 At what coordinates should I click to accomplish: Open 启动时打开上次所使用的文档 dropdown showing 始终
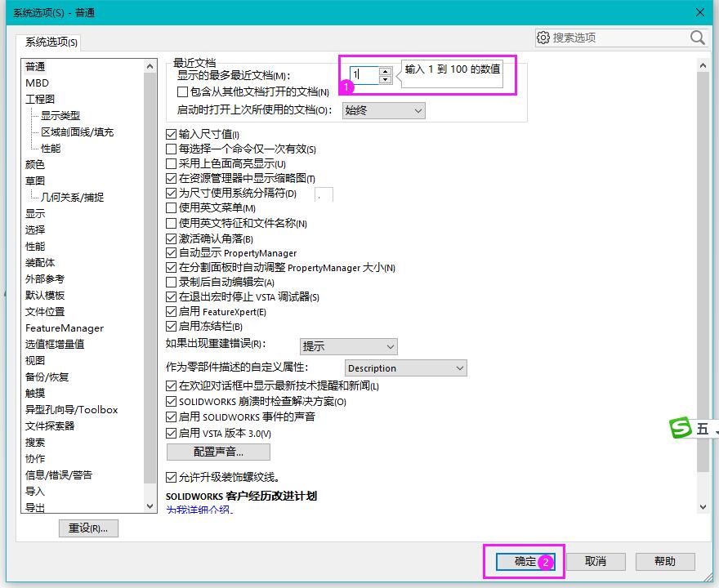point(384,110)
